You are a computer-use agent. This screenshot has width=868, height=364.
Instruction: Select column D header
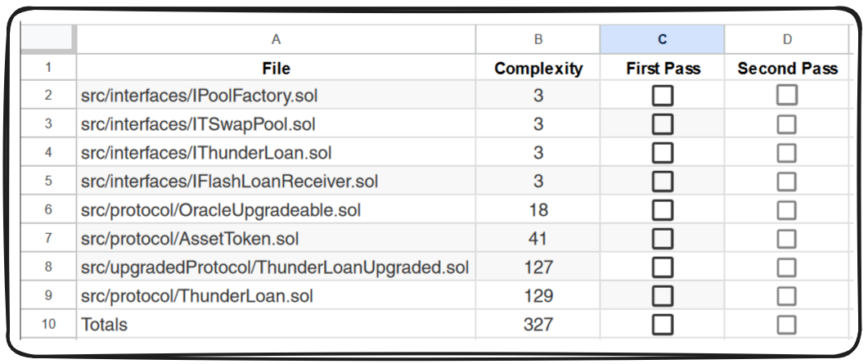point(787,39)
